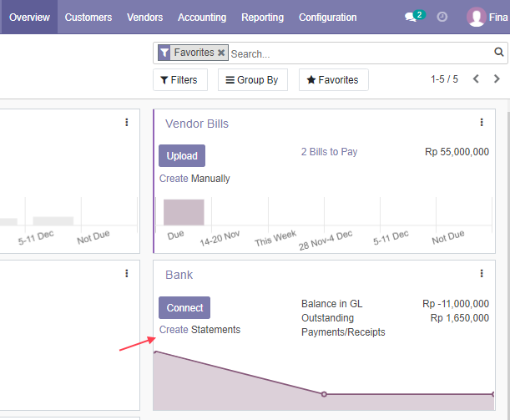Viewport: 510px width, 420px height.
Task: Go to previous page arrow
Action: point(476,78)
